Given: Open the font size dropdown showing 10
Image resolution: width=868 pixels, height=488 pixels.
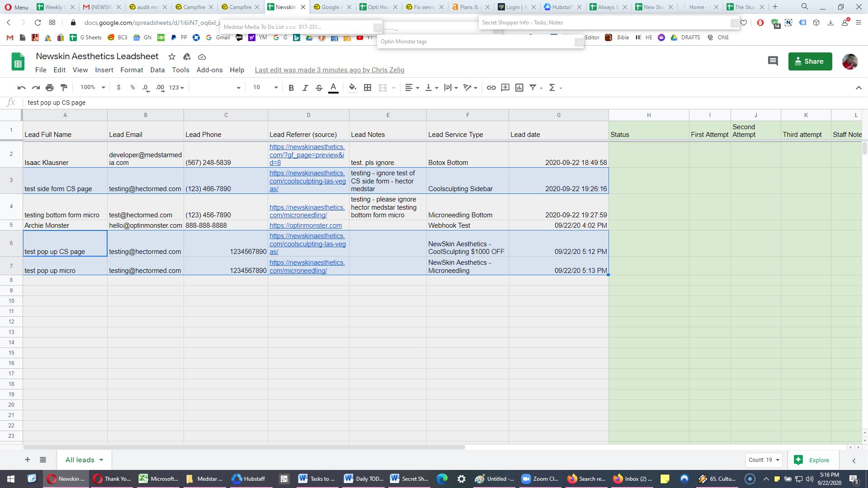Looking at the screenshot, I should click(265, 87).
